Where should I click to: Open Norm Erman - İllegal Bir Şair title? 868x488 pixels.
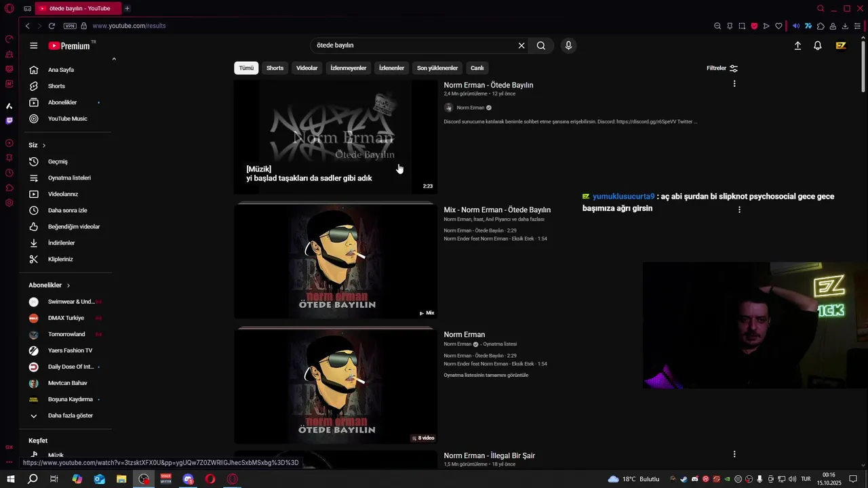pos(489,456)
